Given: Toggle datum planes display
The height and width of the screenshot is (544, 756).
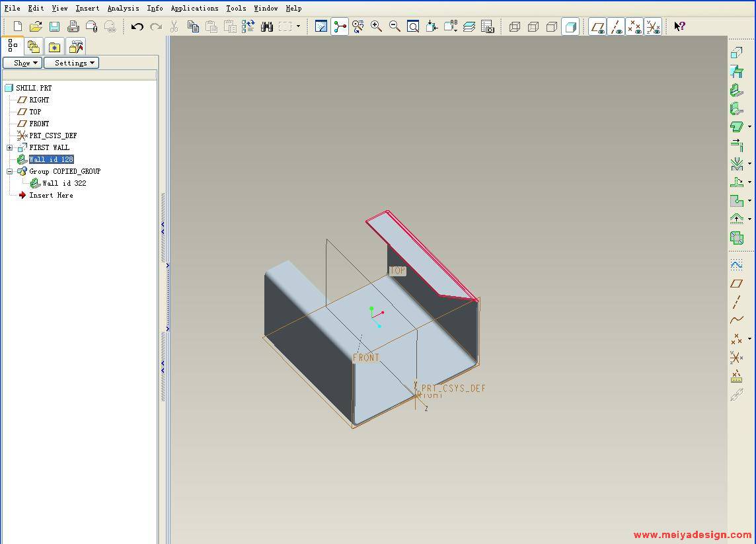Looking at the screenshot, I should (x=597, y=26).
